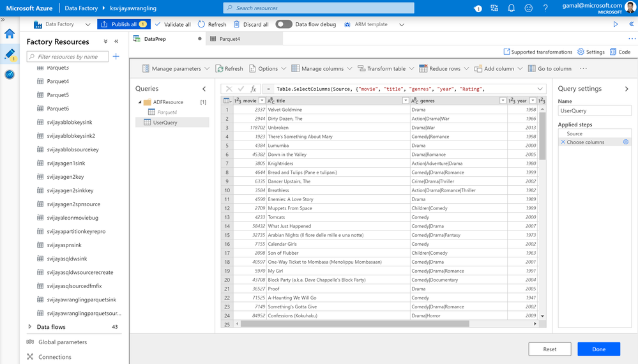Image resolution: width=638 pixels, height=364 pixels.
Task: Open Reduce rows menu
Action: pyautogui.click(x=444, y=69)
